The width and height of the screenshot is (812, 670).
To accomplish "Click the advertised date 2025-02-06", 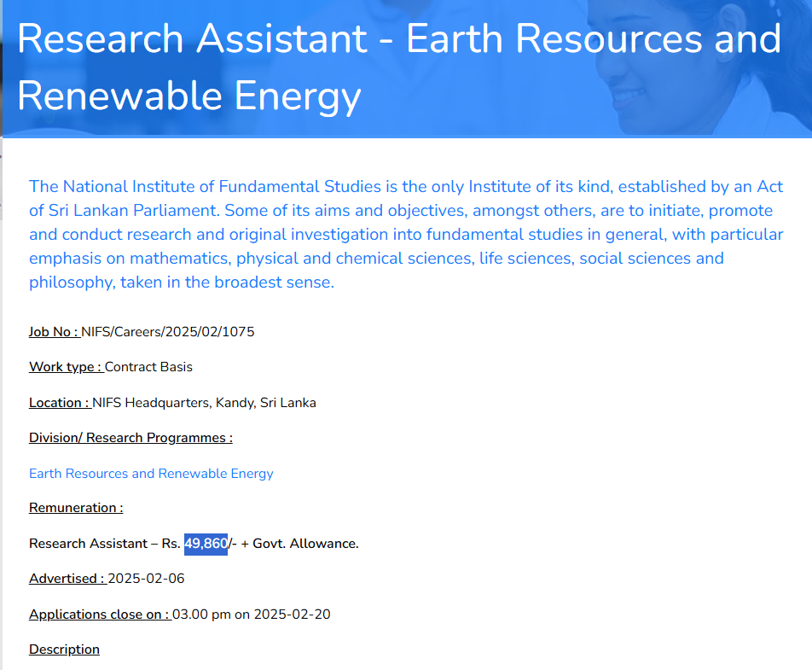I will click(x=146, y=579).
